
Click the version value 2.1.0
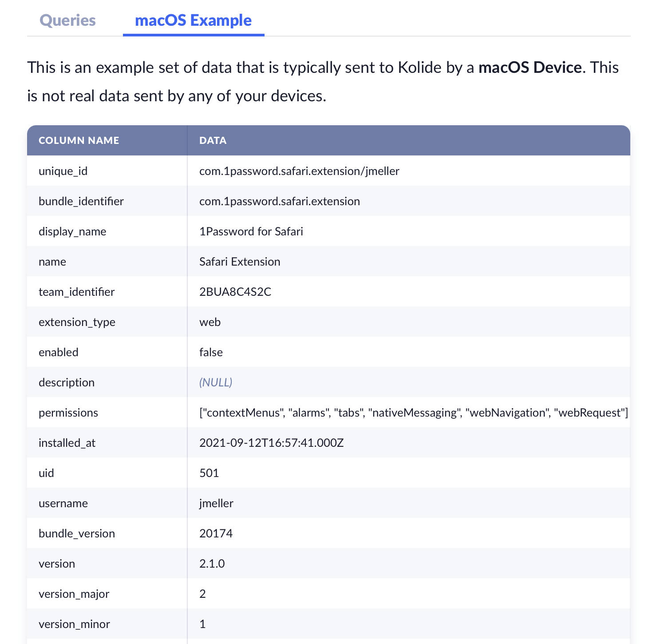[x=212, y=564]
